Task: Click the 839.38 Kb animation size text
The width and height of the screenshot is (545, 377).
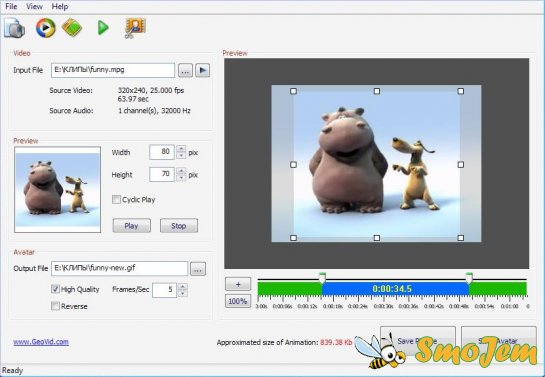Action: 336,343
